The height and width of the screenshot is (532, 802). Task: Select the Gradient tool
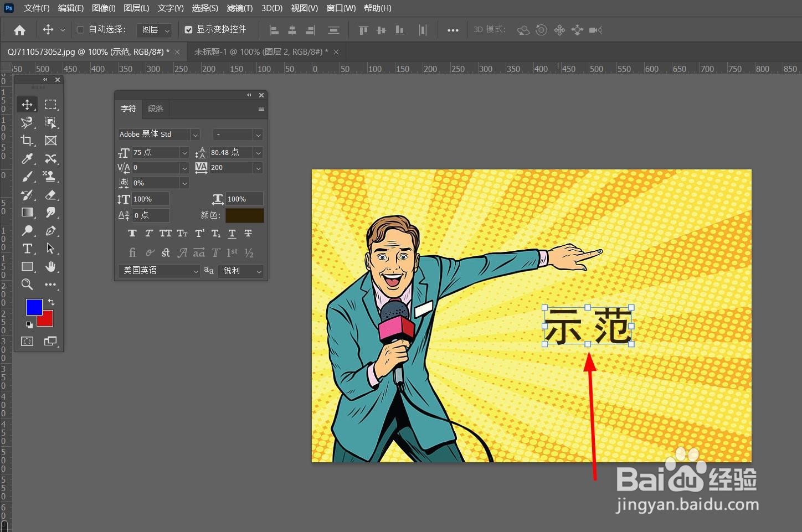point(27,213)
